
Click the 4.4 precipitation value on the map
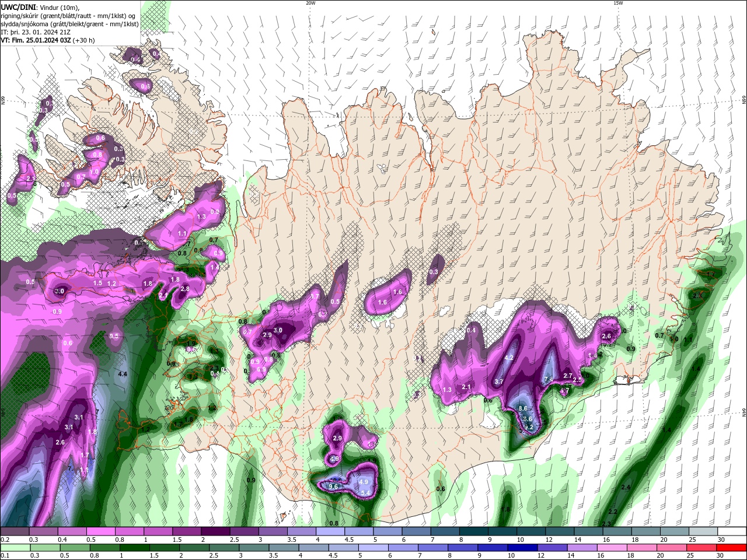click(x=123, y=374)
